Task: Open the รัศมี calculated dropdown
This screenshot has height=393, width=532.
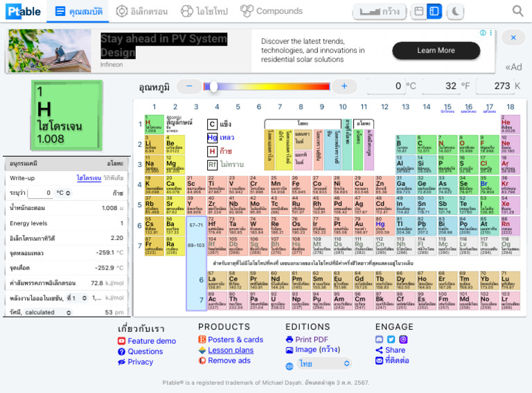Action: click(x=48, y=312)
